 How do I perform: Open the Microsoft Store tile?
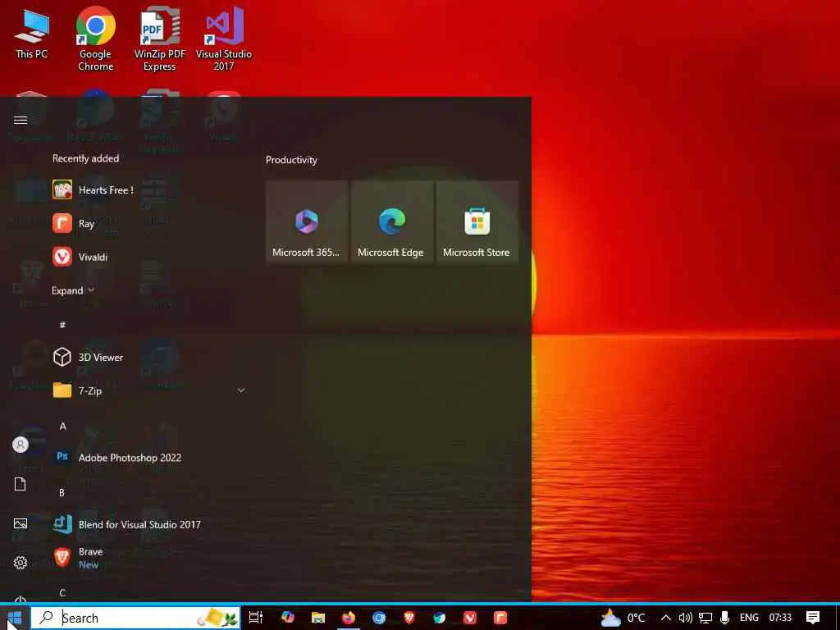[477, 221]
